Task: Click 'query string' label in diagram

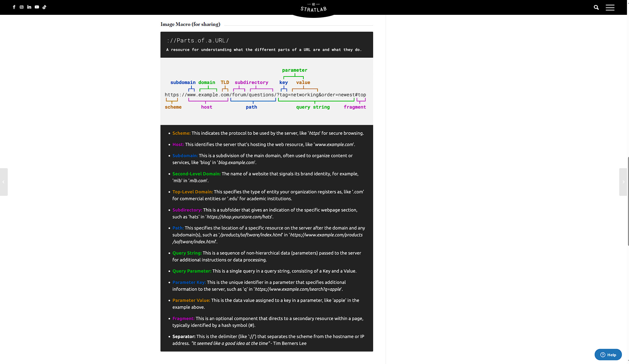Action: 313,107
